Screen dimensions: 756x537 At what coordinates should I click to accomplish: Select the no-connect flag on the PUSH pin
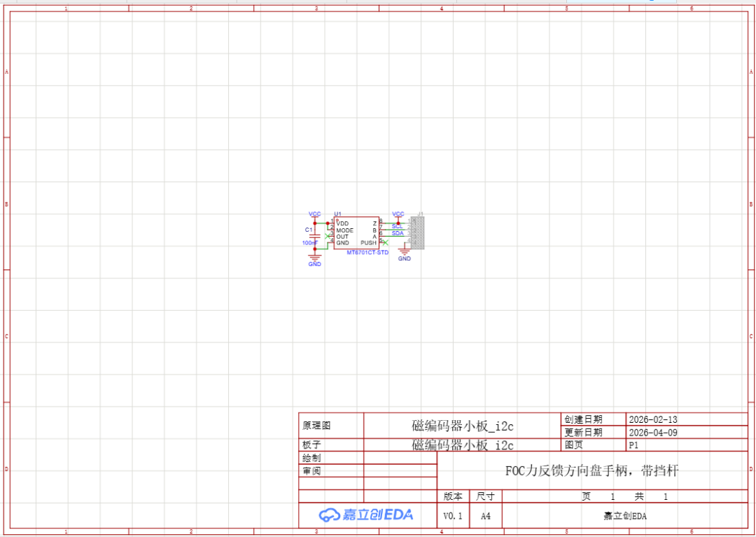tap(386, 243)
